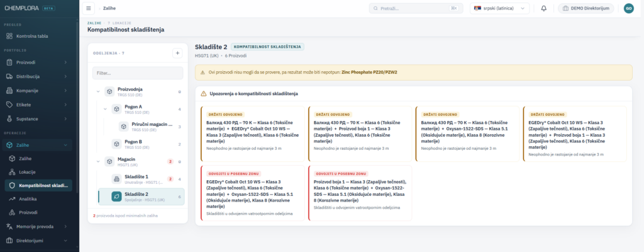This screenshot has height=252, width=644.
Task: Click the Filter input in Odeljenja panel
Action: (x=138, y=73)
